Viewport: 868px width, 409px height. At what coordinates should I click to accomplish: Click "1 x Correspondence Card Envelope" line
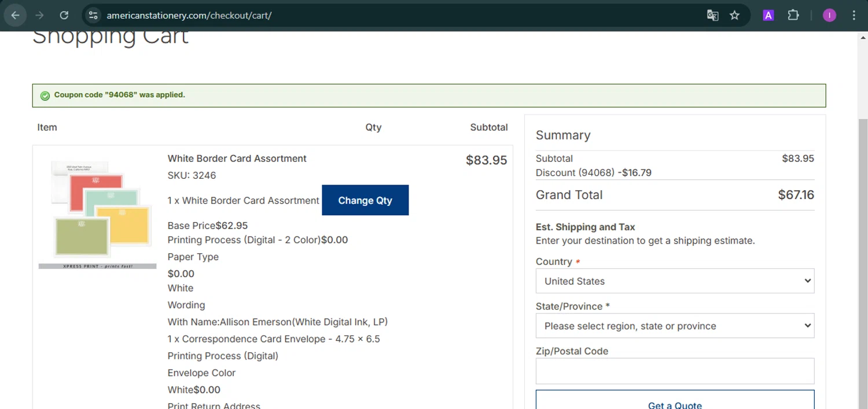[x=274, y=339]
